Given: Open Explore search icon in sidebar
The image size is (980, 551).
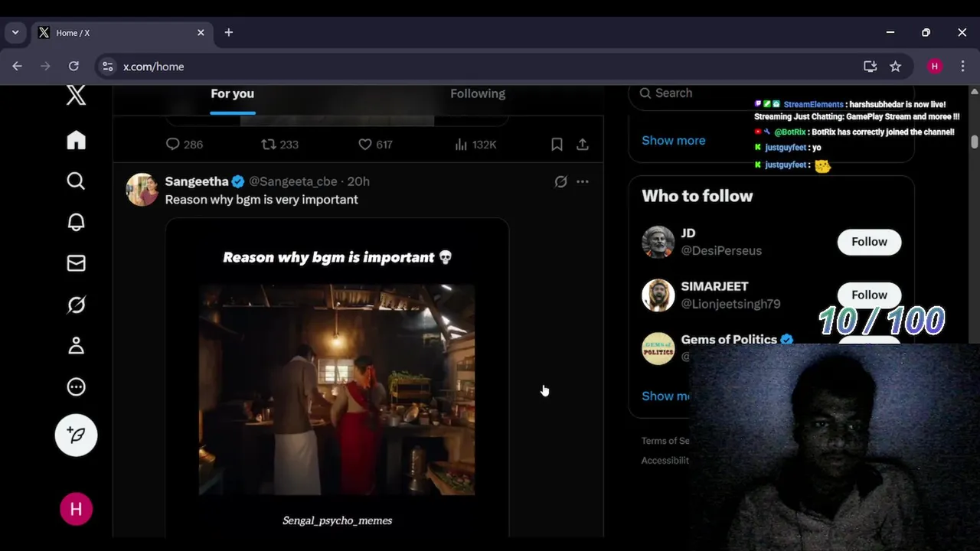Looking at the screenshot, I should [x=76, y=181].
